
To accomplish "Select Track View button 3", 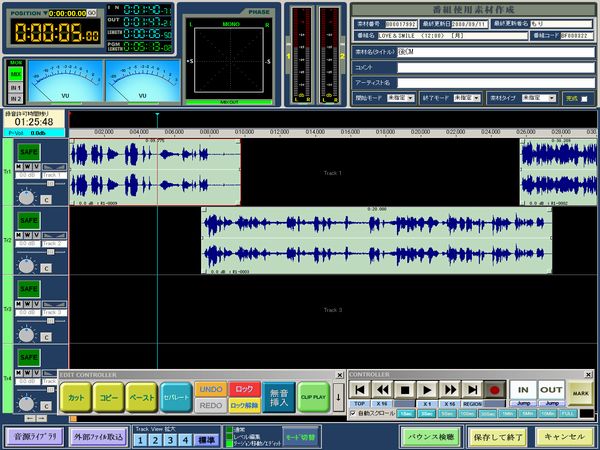I will click(171, 438).
